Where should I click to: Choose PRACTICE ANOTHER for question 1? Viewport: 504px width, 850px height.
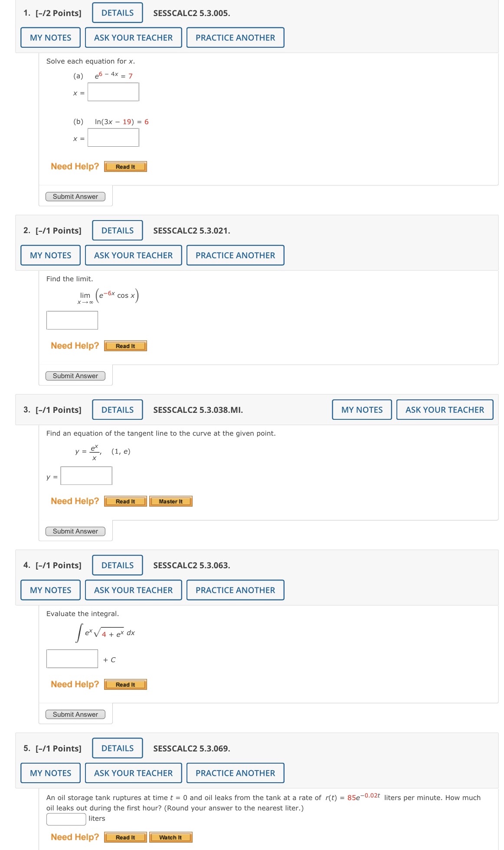coord(235,38)
